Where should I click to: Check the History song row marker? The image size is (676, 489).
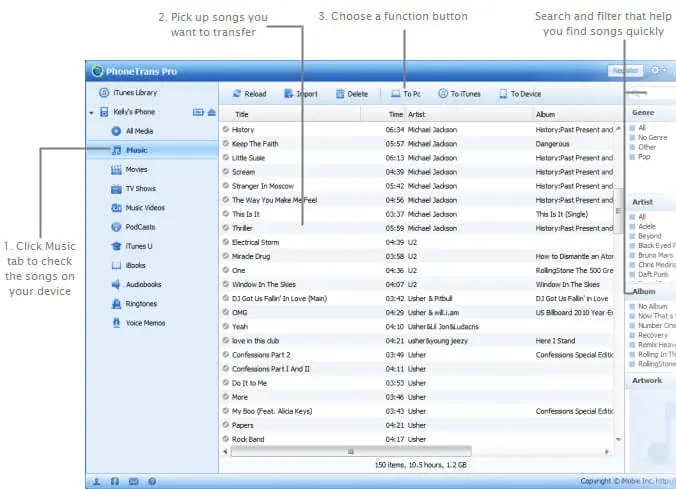click(x=225, y=129)
